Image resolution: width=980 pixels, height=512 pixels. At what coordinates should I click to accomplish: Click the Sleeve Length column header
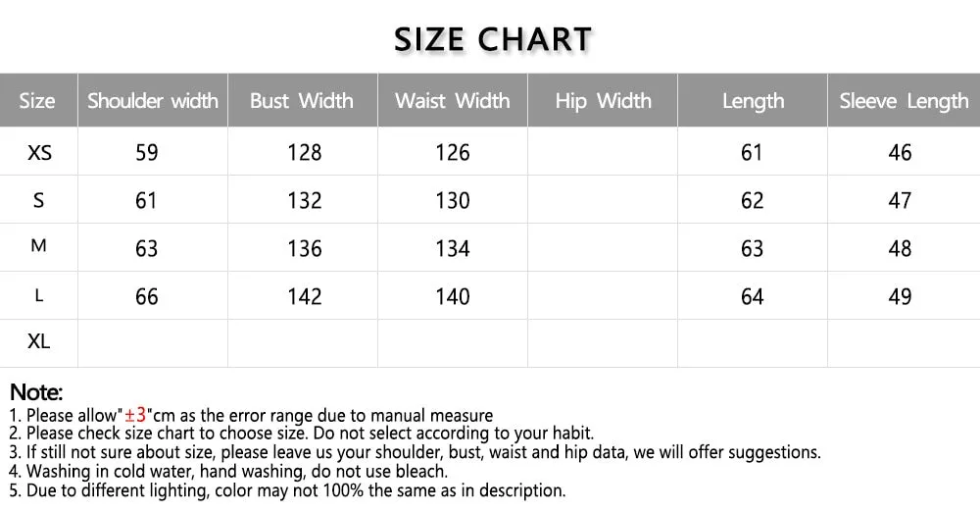point(904,101)
